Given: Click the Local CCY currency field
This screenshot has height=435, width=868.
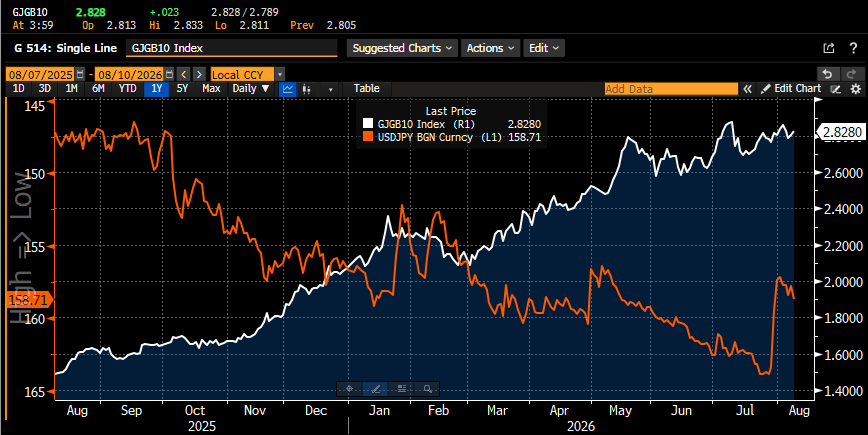Looking at the screenshot, I should 242,74.
